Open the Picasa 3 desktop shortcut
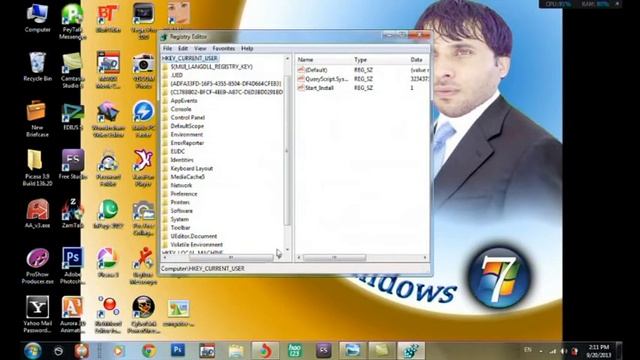Screen dimensions: 640x360 108,262
